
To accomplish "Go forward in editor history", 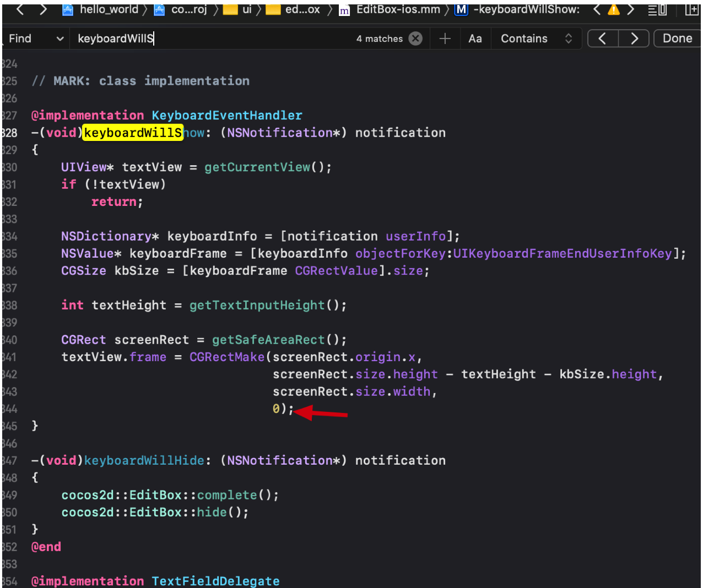I will (44, 9).
